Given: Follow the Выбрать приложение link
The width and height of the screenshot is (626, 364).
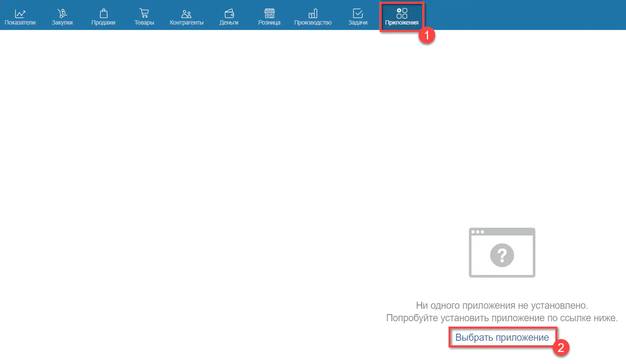Looking at the screenshot, I should [x=502, y=337].
